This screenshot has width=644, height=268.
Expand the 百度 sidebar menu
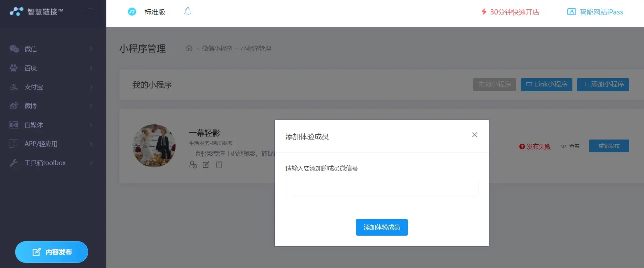pyautogui.click(x=52, y=68)
